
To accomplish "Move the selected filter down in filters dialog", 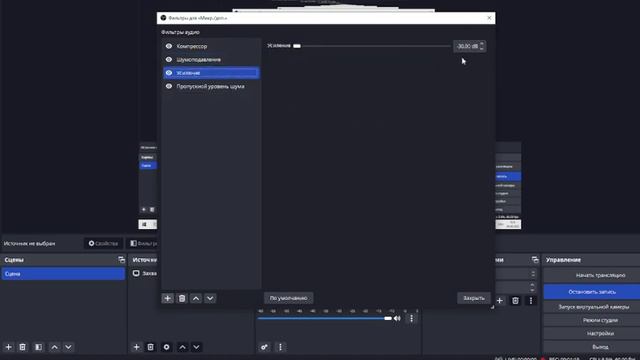I will pos(210,298).
